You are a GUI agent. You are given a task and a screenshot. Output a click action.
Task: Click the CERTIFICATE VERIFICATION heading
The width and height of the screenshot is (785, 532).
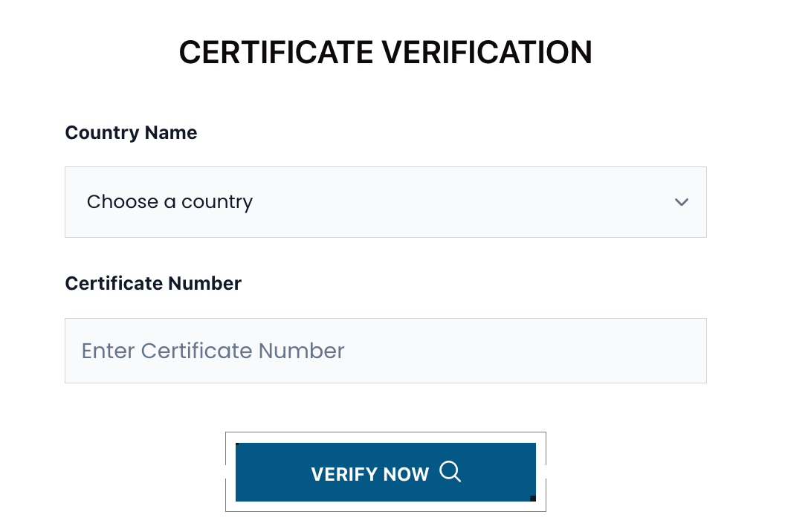click(385, 52)
